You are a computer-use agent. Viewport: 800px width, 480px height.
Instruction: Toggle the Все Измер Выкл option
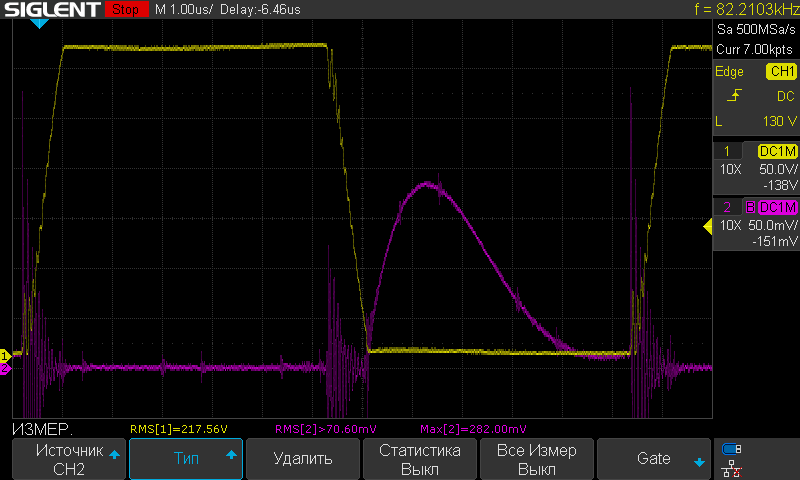(x=536, y=459)
